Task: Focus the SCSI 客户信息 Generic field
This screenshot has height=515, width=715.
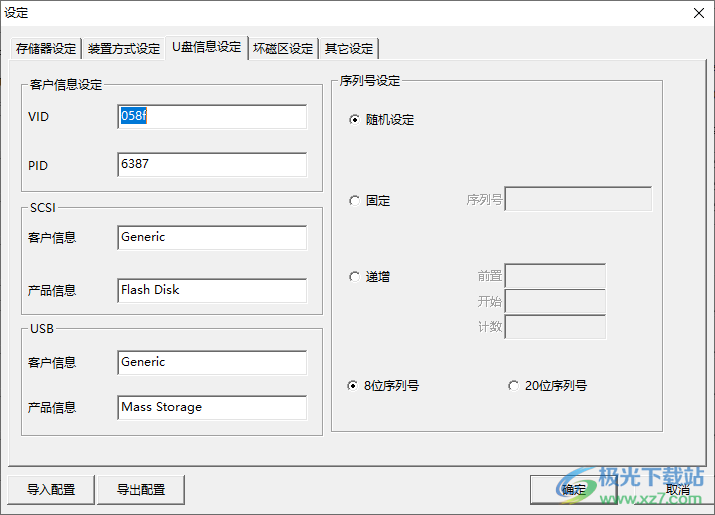Action: pos(212,238)
